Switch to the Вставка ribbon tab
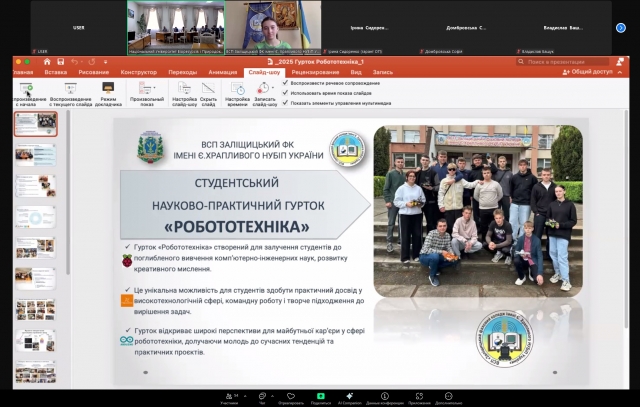The height and width of the screenshot is (407, 640). click(56, 72)
